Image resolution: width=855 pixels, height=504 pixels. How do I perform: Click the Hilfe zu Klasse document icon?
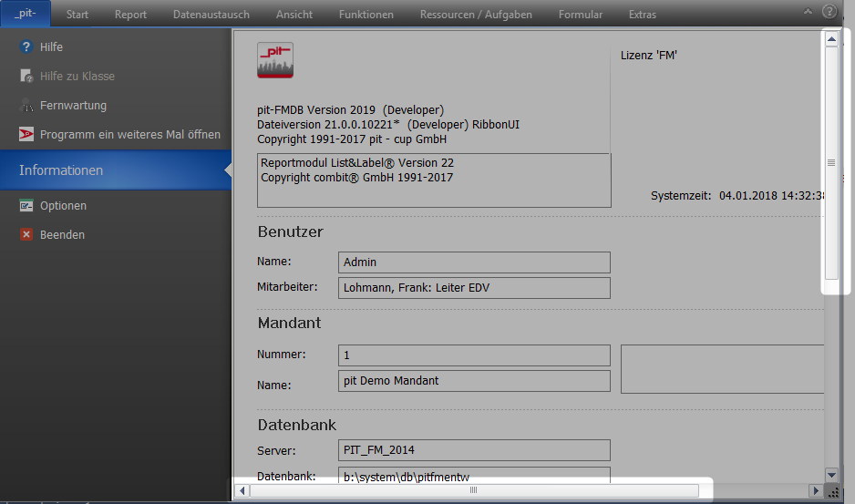(x=26, y=76)
